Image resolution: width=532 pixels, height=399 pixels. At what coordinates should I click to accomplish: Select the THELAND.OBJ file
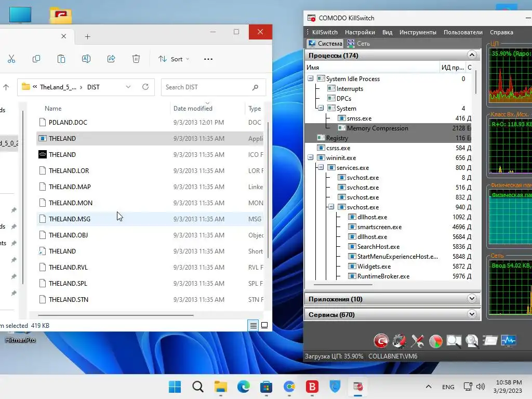click(x=150, y=235)
